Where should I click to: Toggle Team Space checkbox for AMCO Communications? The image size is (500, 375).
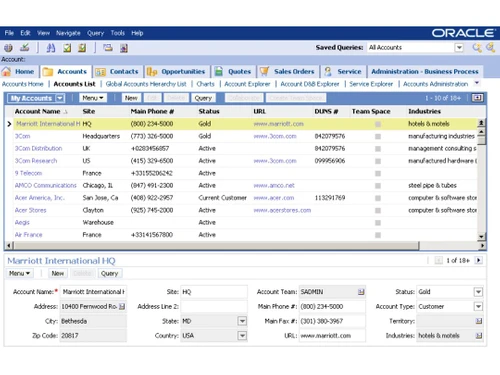tap(378, 186)
